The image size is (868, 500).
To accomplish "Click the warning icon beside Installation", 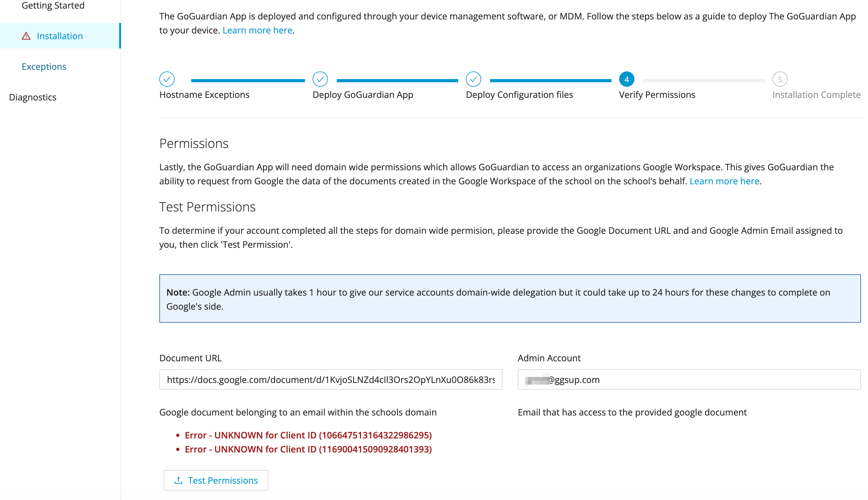I will 26,36.
